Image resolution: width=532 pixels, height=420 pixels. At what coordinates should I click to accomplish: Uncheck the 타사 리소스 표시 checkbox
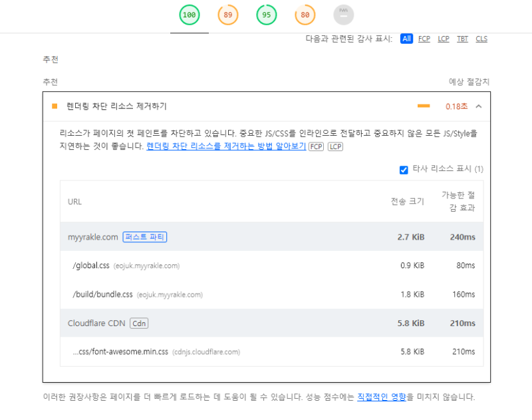pos(404,170)
